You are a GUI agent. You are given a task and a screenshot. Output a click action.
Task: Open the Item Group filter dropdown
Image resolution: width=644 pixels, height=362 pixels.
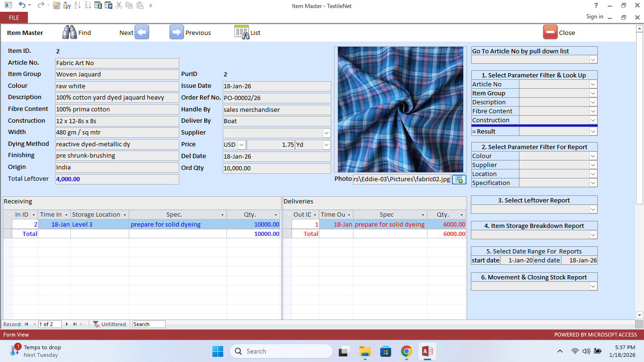point(593,93)
